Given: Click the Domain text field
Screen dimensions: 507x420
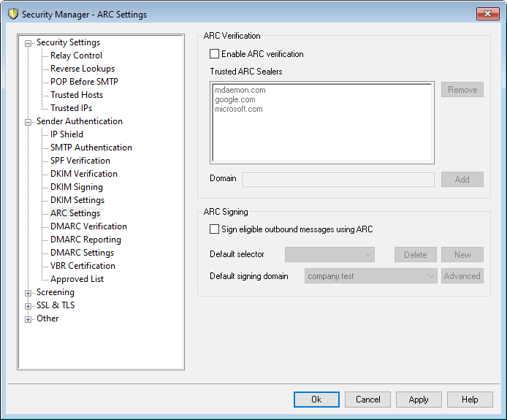Looking at the screenshot, I should point(338,179).
